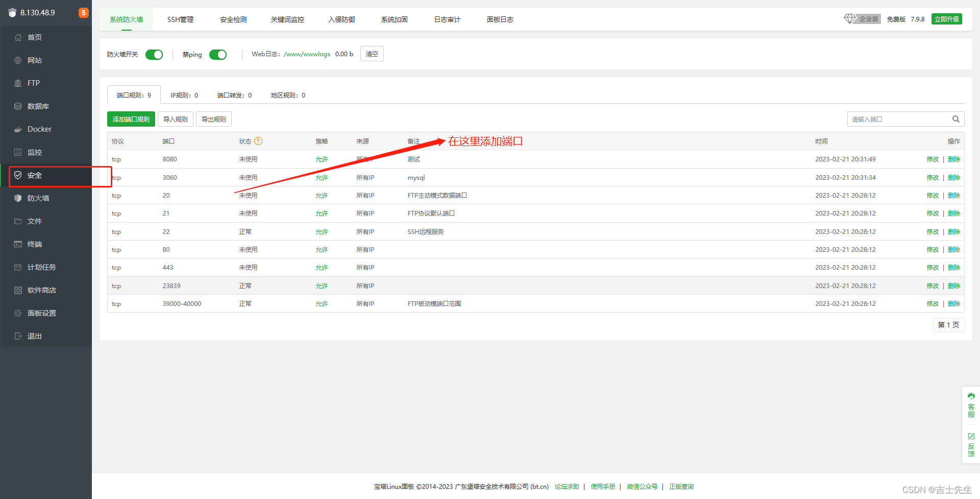Click the terminal icon beside 终端

(18, 244)
